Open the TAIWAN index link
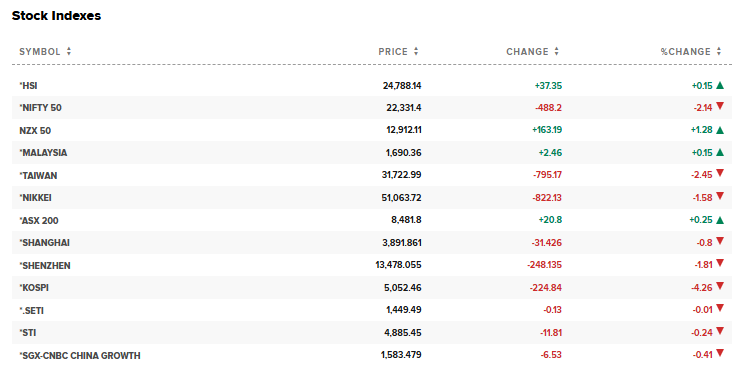 click(38, 175)
